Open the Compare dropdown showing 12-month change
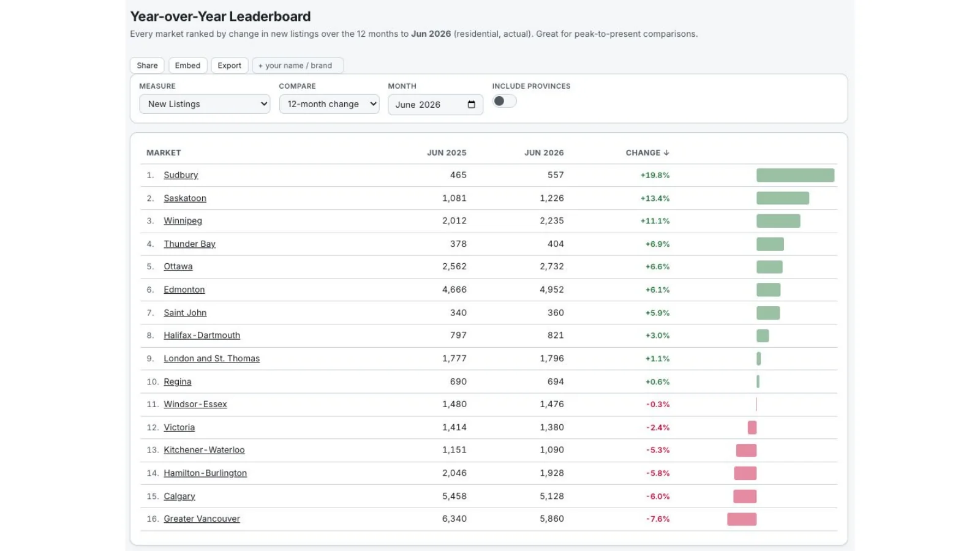The height and width of the screenshot is (551, 980). pos(329,104)
